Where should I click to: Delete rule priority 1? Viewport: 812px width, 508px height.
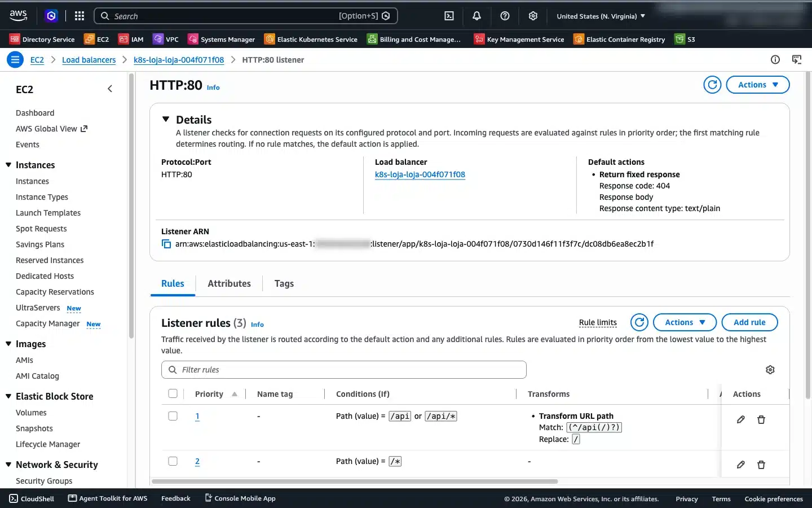761,419
